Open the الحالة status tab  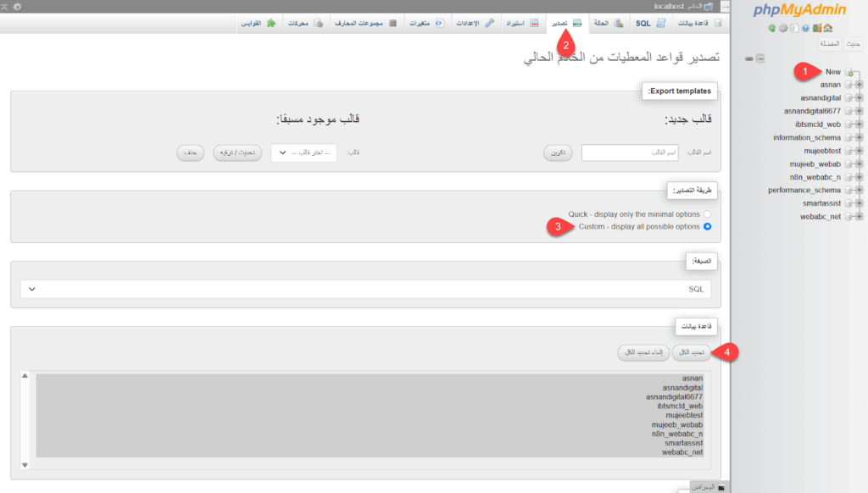coord(608,23)
